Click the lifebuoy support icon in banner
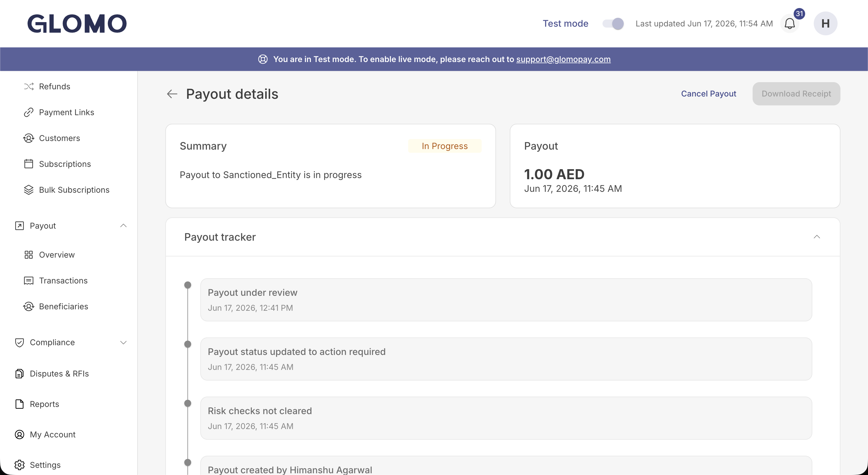 [x=263, y=59]
